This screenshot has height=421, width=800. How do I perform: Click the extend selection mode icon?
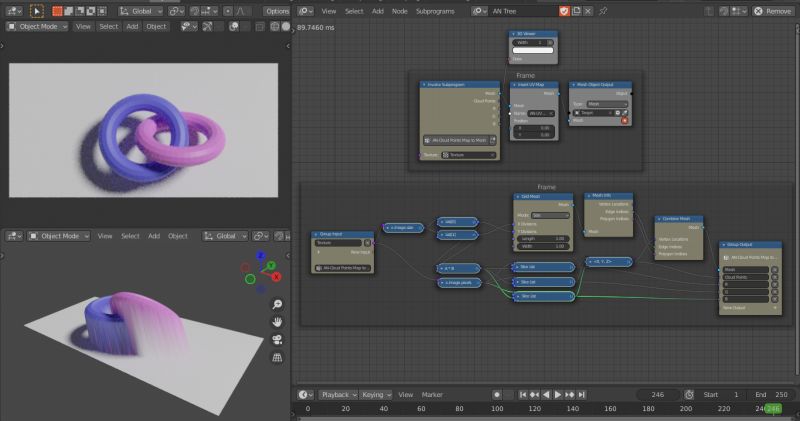coord(68,11)
